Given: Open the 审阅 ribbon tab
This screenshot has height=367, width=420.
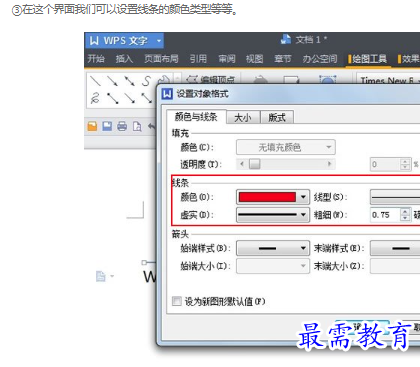Looking at the screenshot, I should pyautogui.click(x=227, y=59).
